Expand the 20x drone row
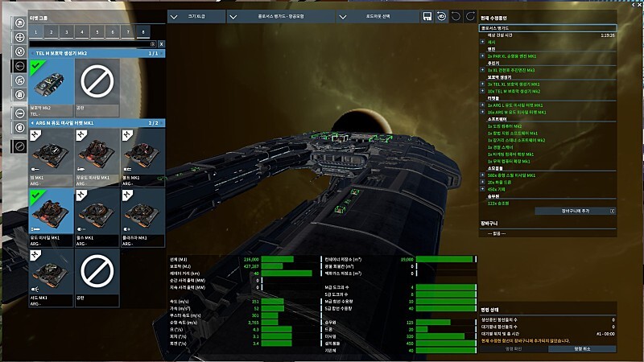Viewport: 644px width, 362px height. point(482,182)
